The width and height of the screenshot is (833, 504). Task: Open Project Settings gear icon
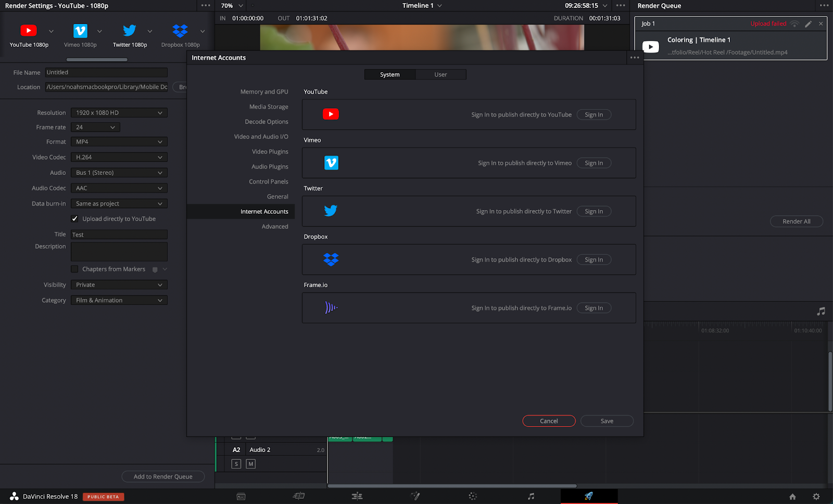[x=816, y=497]
